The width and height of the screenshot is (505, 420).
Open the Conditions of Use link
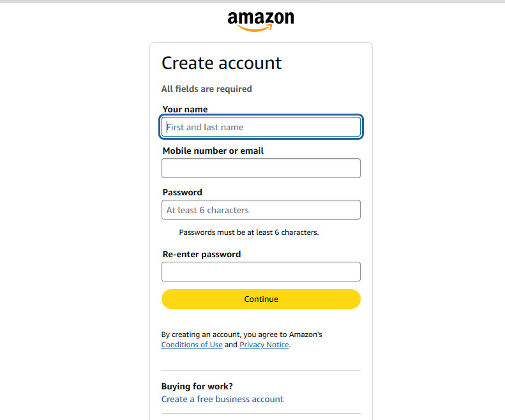(192, 345)
